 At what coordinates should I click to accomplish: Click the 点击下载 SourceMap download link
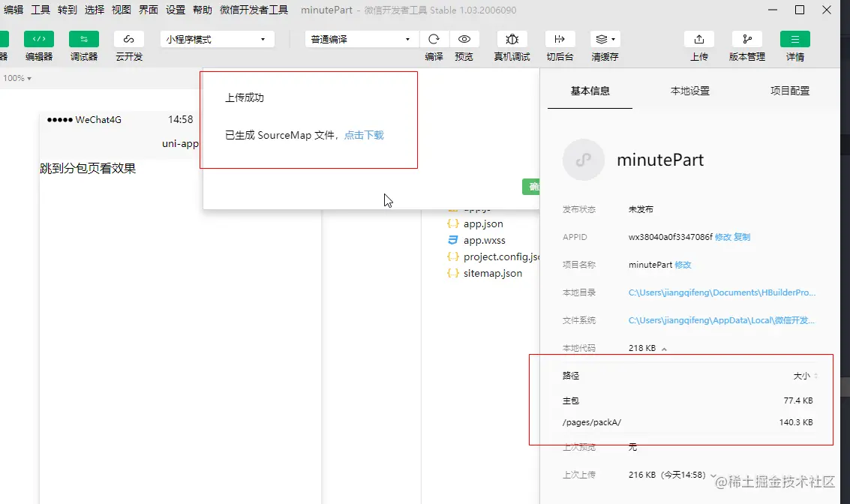pos(364,135)
